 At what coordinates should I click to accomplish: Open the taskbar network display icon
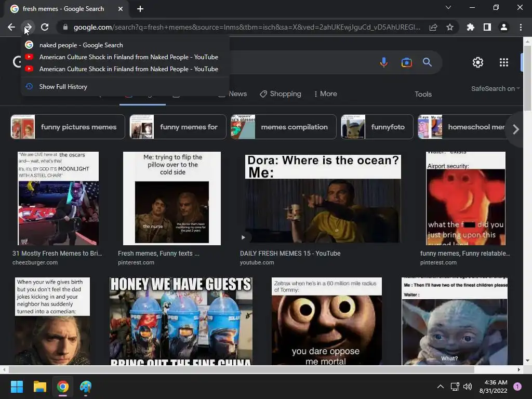(455, 387)
